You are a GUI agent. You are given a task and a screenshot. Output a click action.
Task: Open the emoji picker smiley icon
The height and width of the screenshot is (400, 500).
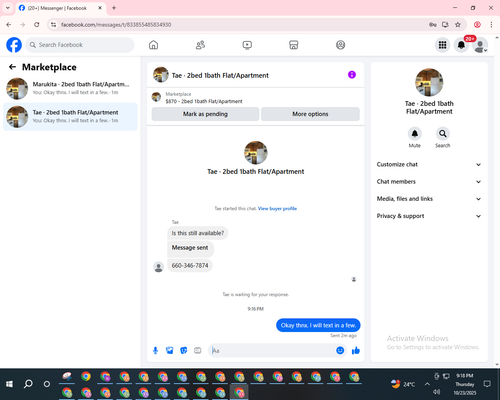340,350
